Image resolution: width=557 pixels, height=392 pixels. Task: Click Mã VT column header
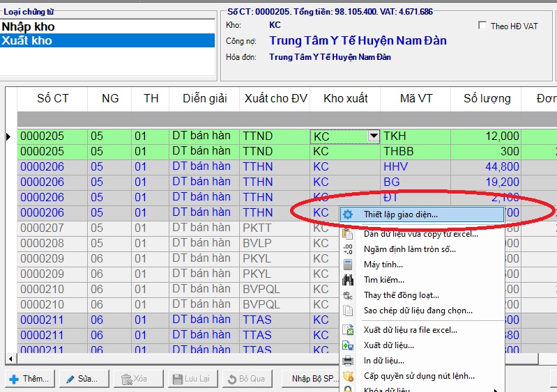tap(415, 99)
